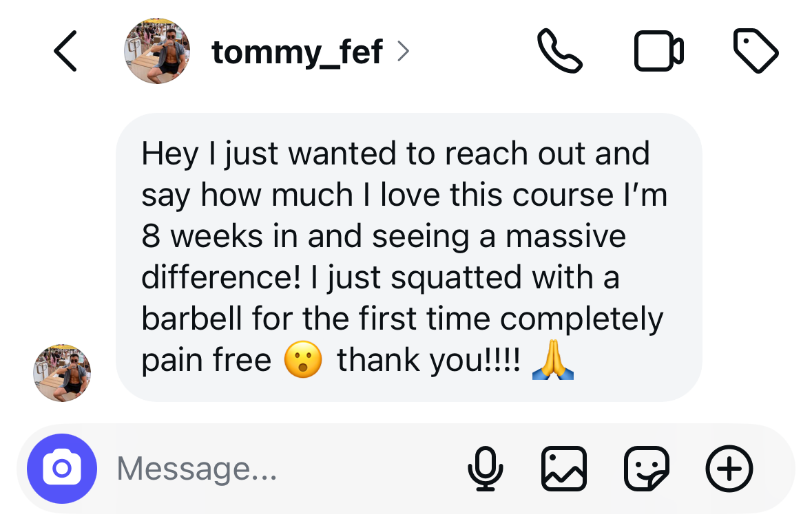Start a video call with tommy_fef
Screen dimensions: 812x532
click(658, 51)
